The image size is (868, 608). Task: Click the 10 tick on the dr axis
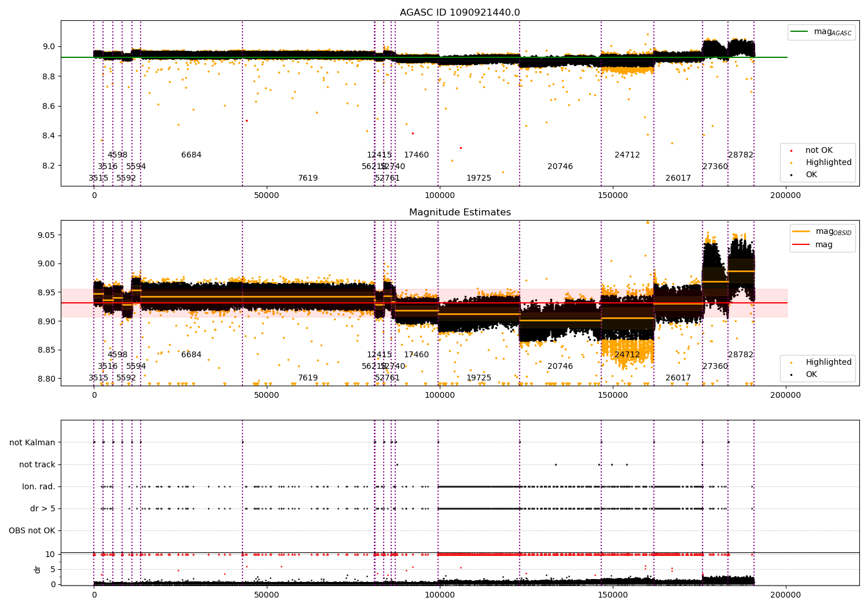[x=50, y=555]
